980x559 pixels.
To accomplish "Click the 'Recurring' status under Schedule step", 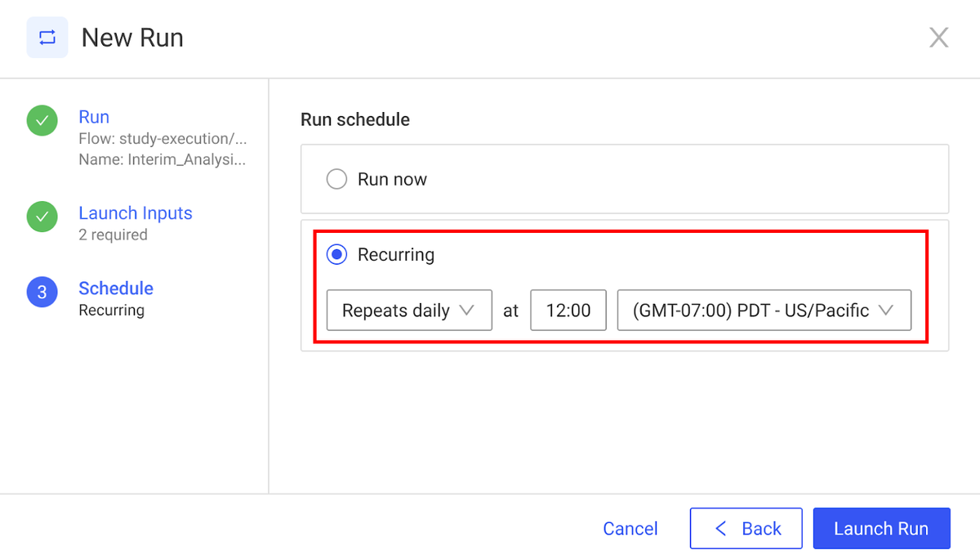I will coord(111,311).
